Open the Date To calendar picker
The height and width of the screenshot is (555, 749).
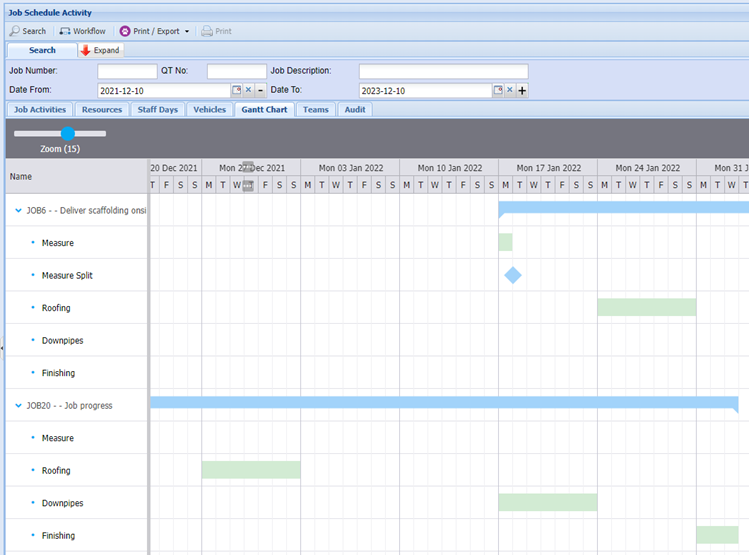pos(498,91)
